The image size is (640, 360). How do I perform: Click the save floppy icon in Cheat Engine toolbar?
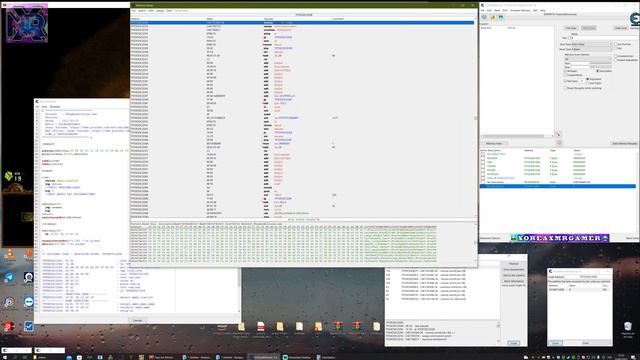[x=501, y=17]
